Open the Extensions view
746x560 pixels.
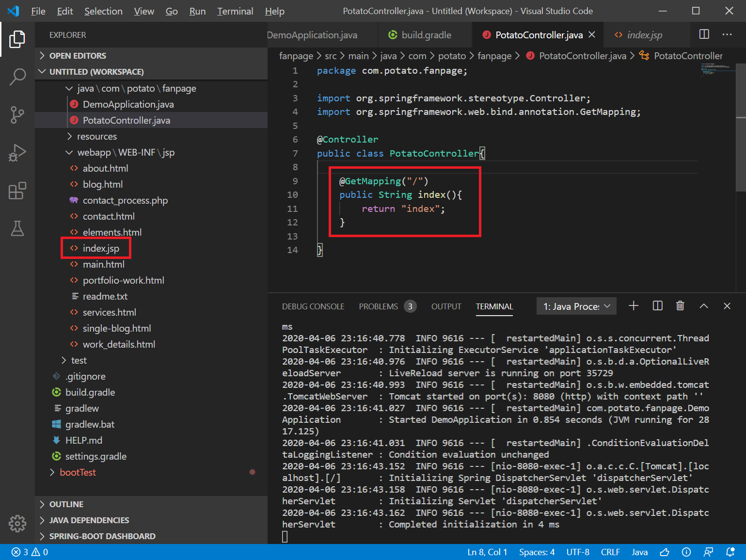17,191
